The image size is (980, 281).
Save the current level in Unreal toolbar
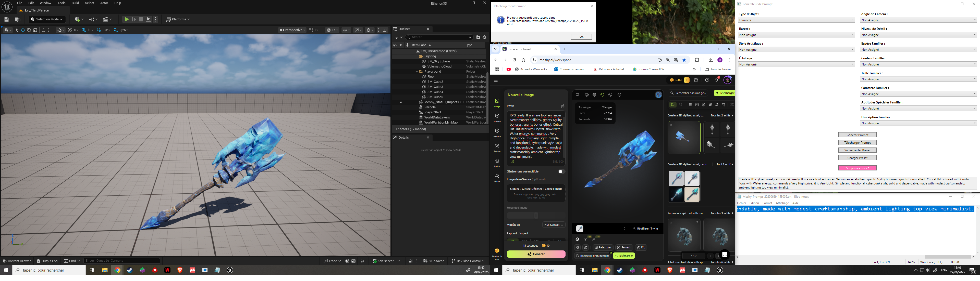click(6, 19)
